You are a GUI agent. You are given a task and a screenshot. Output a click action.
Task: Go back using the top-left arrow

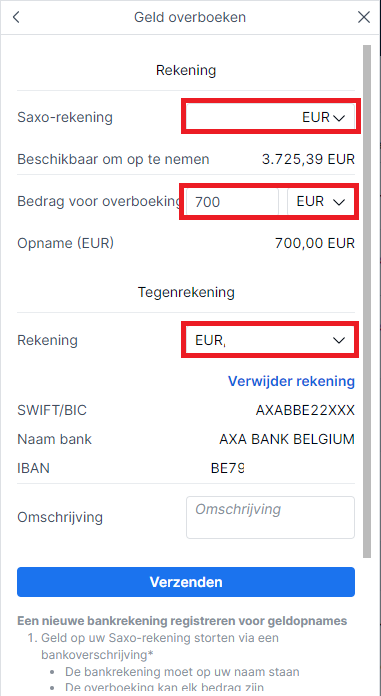pyautogui.click(x=16, y=17)
